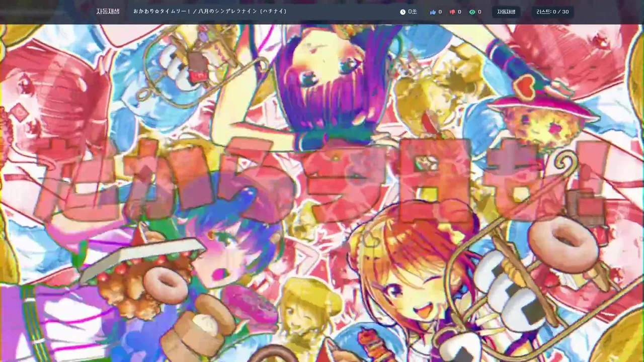The image size is (644, 362).
Task: Click the main video artwork area
Action: (322, 193)
